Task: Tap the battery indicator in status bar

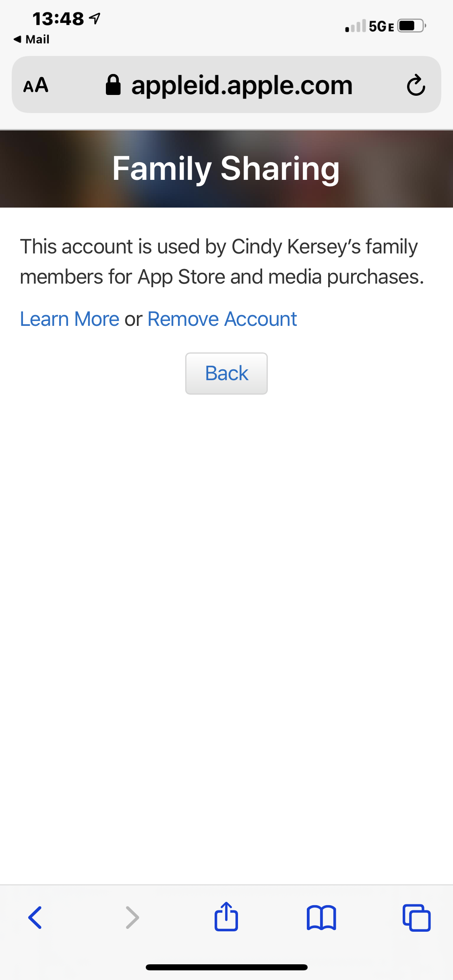Action: 411,26
